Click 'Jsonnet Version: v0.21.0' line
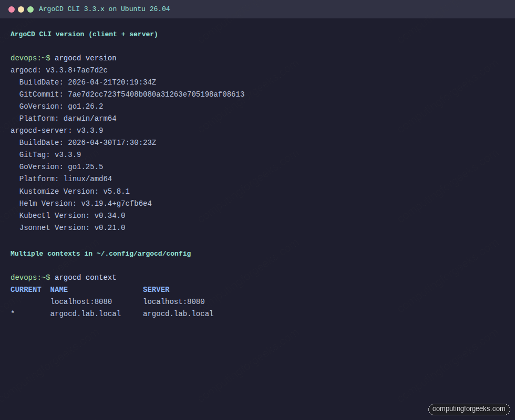 pos(73,228)
